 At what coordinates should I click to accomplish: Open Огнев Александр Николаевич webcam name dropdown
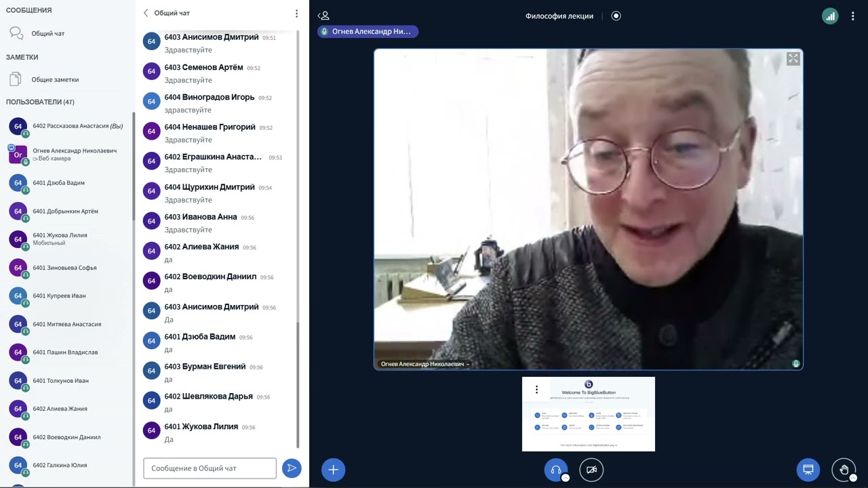point(425,364)
